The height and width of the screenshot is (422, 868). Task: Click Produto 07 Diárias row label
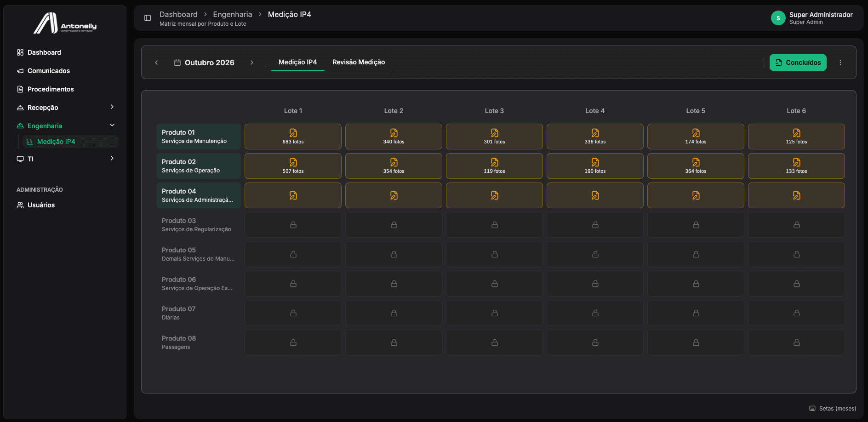pyautogui.click(x=199, y=313)
